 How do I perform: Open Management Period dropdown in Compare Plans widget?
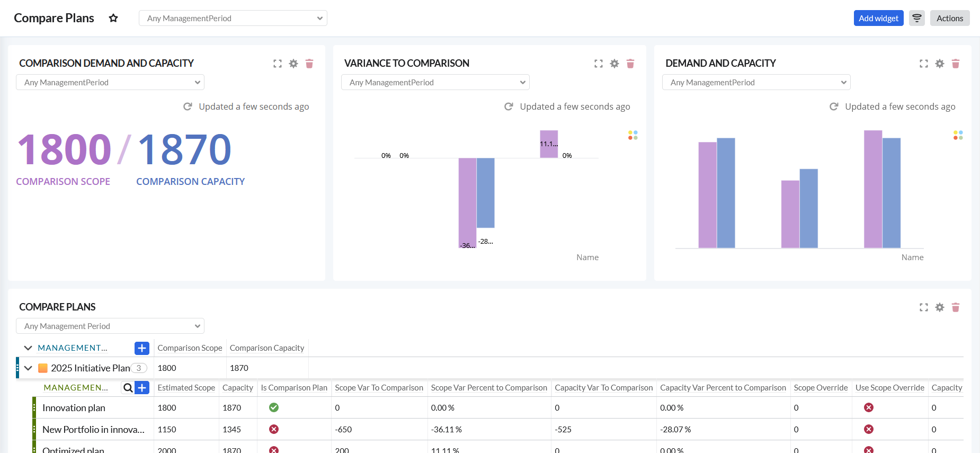[x=110, y=326]
